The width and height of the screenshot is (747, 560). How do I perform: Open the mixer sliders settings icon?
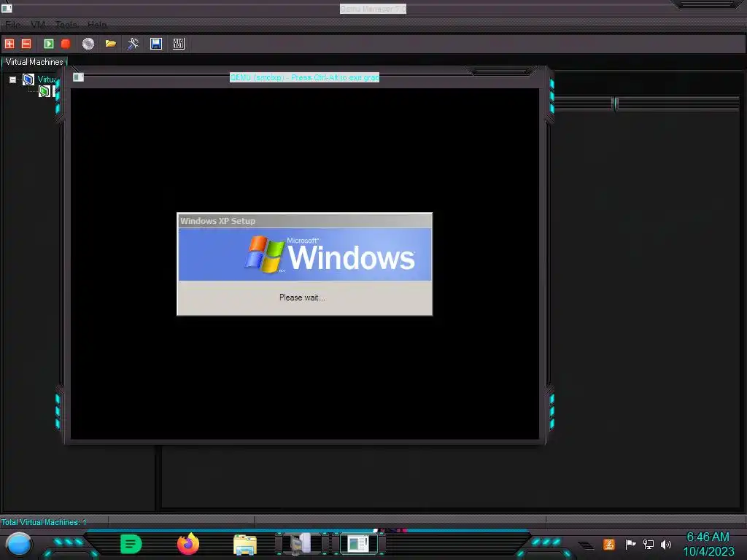(x=179, y=44)
